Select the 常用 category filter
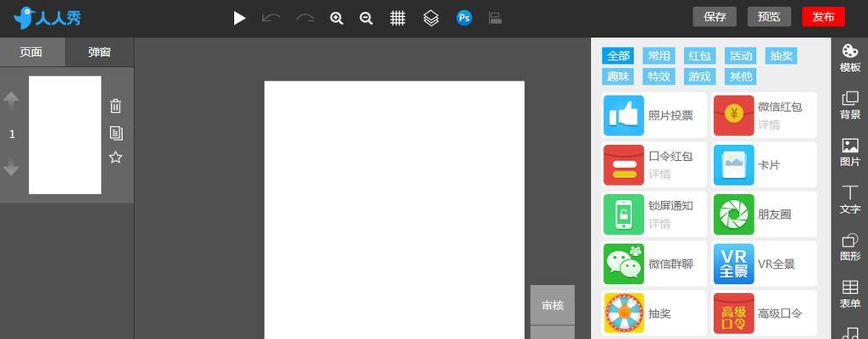Viewport: 868px width, 339px height. tap(659, 56)
